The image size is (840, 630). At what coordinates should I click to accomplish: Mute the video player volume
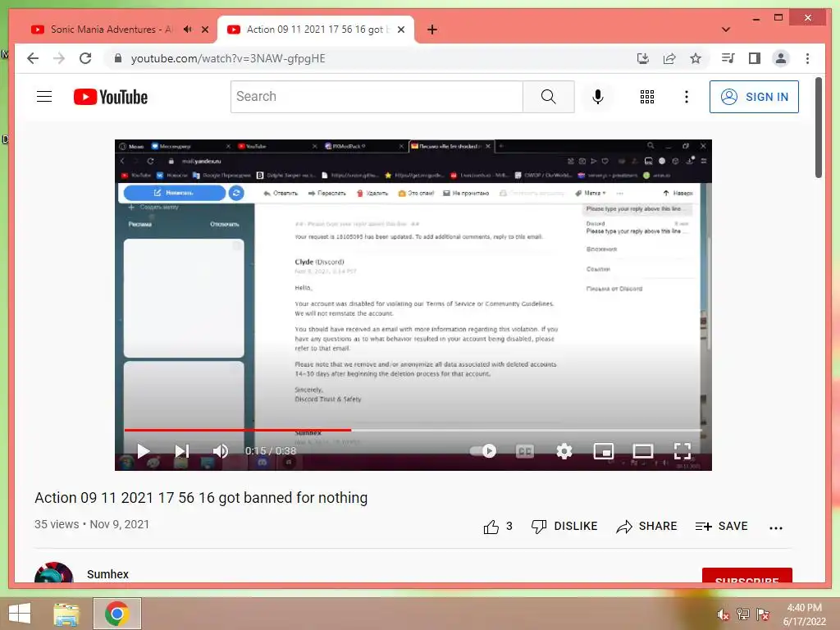(x=220, y=450)
